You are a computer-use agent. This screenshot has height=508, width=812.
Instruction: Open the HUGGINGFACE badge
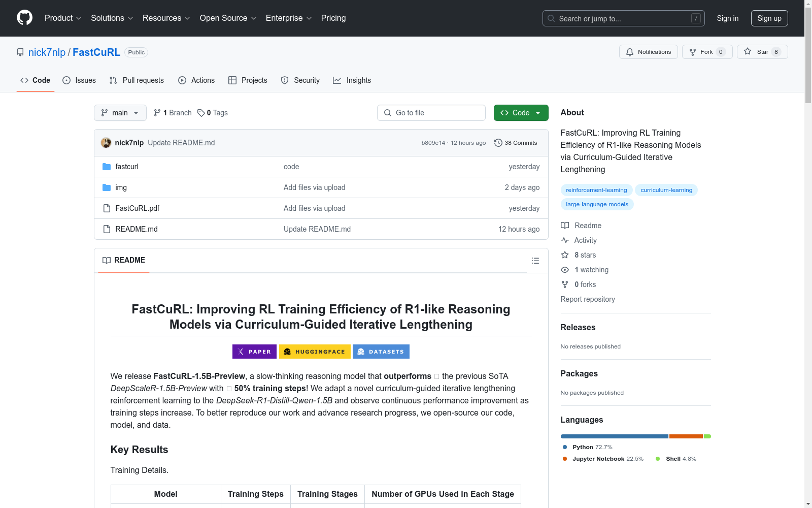pos(315,352)
